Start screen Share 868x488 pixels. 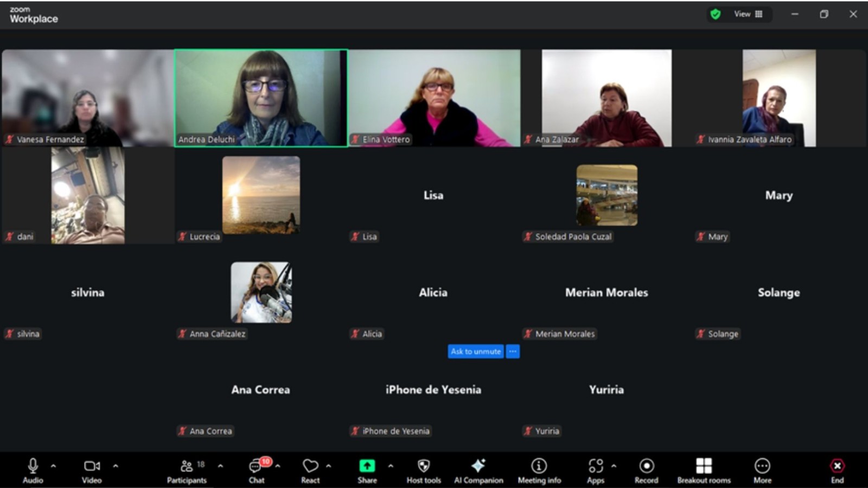(367, 471)
